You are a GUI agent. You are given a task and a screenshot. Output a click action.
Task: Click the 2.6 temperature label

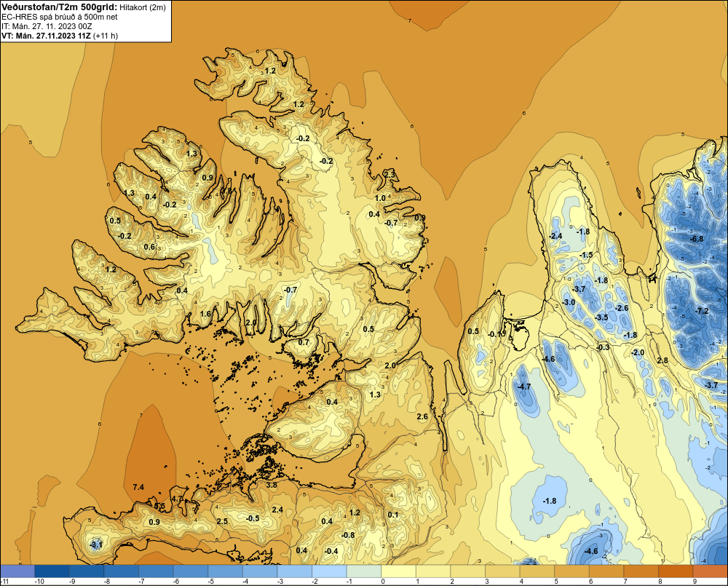click(x=422, y=416)
